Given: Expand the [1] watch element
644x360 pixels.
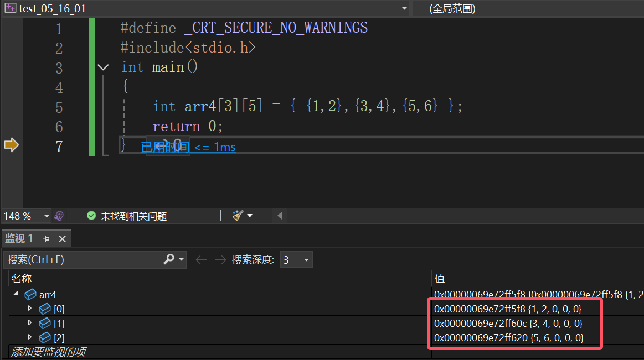Looking at the screenshot, I should click(29, 323).
